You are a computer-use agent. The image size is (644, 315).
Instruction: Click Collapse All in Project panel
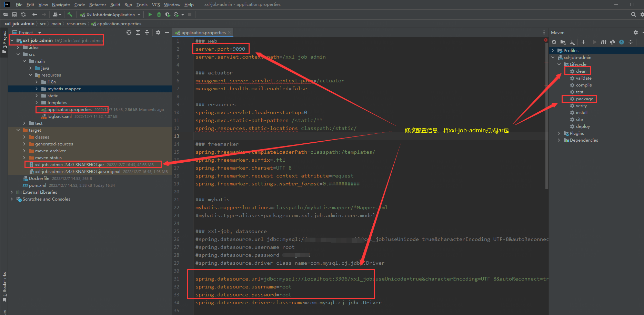[x=147, y=32]
